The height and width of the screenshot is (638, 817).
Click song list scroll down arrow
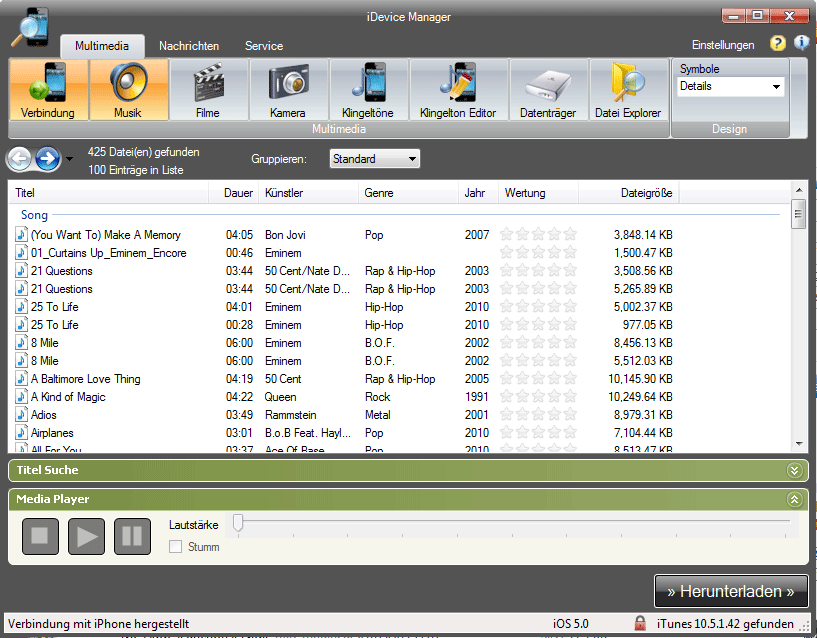798,444
